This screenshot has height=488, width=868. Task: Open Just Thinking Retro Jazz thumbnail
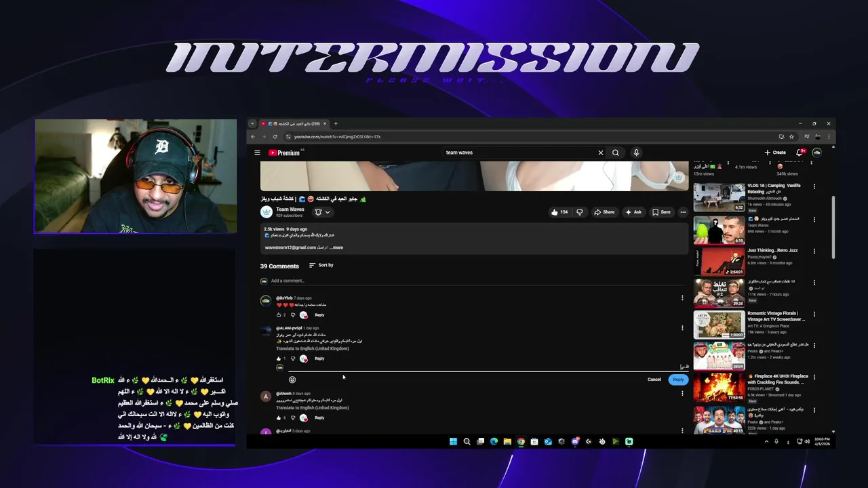[719, 261]
